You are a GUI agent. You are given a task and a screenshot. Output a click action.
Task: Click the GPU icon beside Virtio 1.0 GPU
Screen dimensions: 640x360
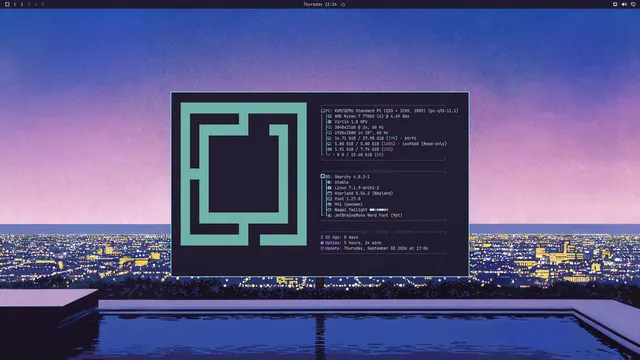tap(329, 122)
